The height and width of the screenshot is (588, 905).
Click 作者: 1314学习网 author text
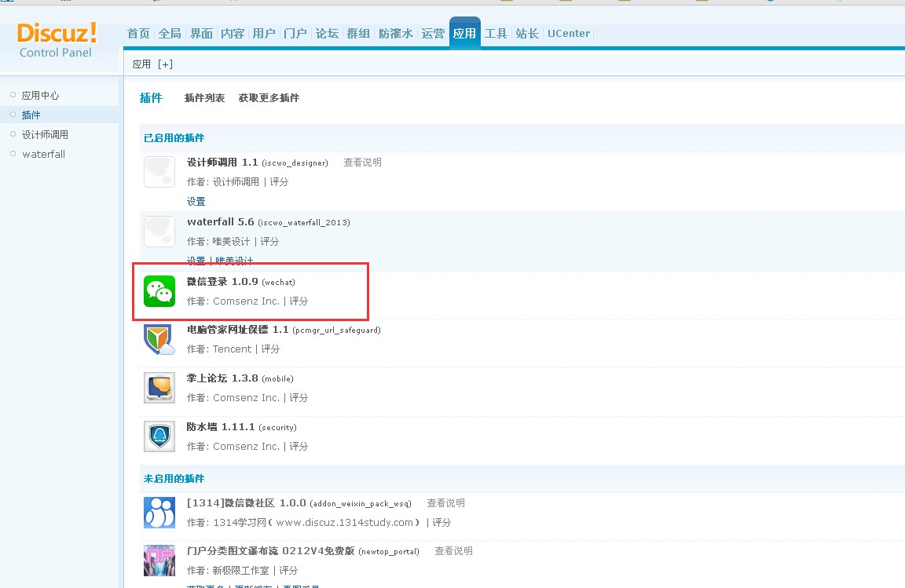(303, 522)
